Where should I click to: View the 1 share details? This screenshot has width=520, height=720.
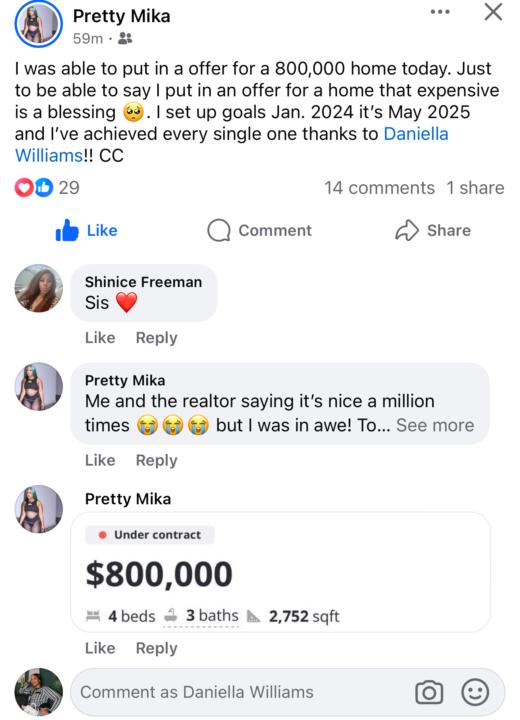click(x=475, y=188)
